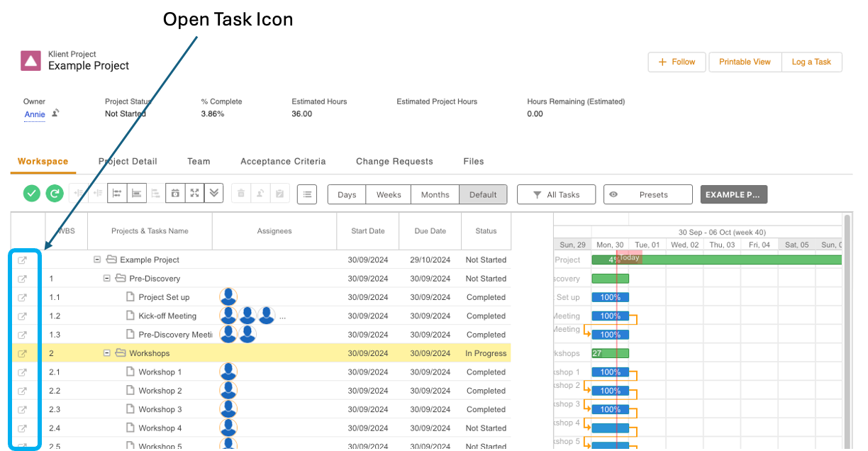Click the double-chevron expand all toolbar icon
Image resolution: width=868 pixels, height=451 pixels.
pyautogui.click(x=214, y=194)
